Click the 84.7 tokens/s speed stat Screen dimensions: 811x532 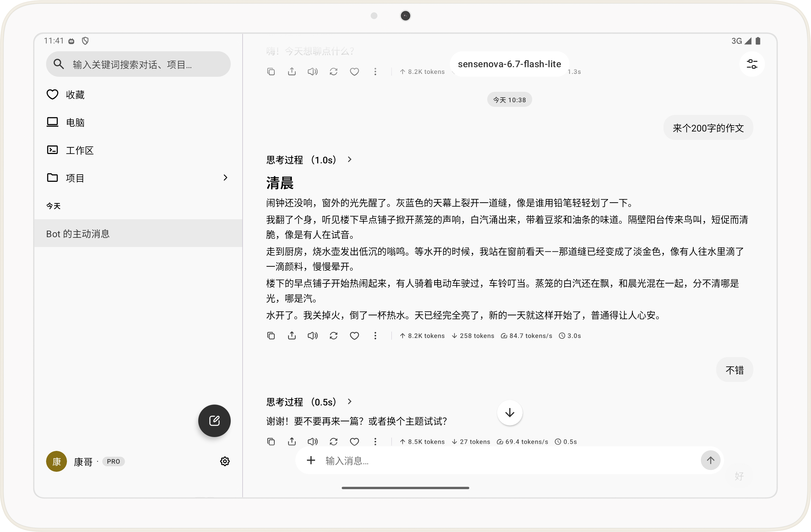(x=526, y=336)
